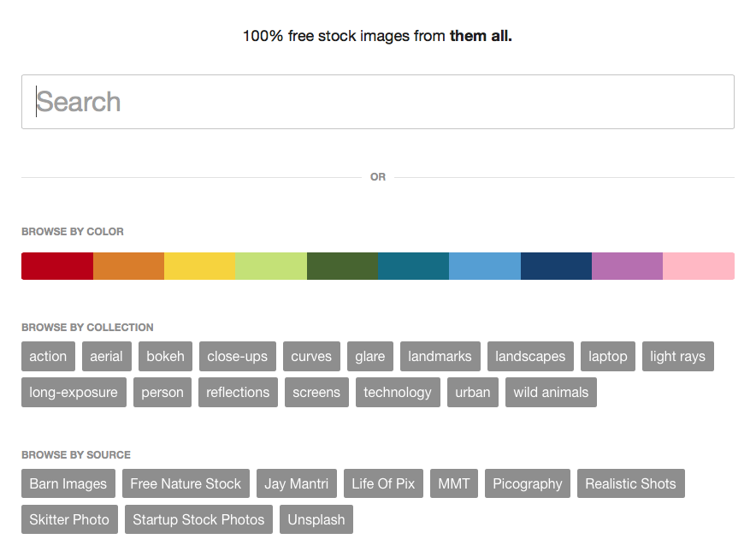The width and height of the screenshot is (756, 551).
Task: Open the action collection
Action: point(48,357)
